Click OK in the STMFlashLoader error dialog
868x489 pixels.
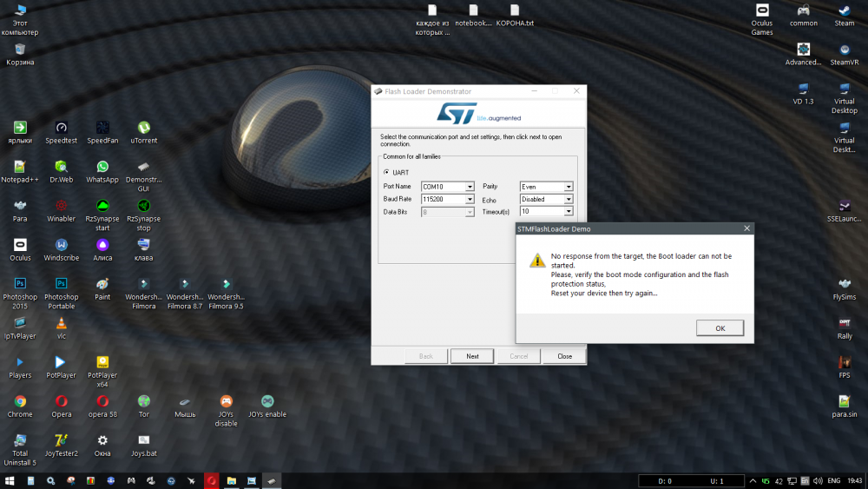pos(720,328)
